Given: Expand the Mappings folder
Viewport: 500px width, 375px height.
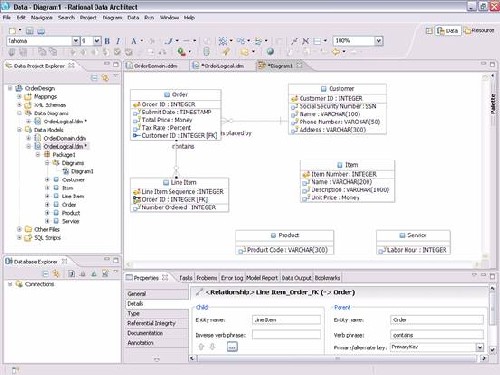Looking at the screenshot, I should click(x=19, y=96).
